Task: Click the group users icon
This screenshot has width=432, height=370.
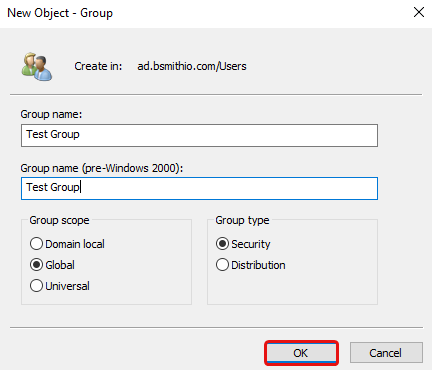Action: click(x=37, y=67)
